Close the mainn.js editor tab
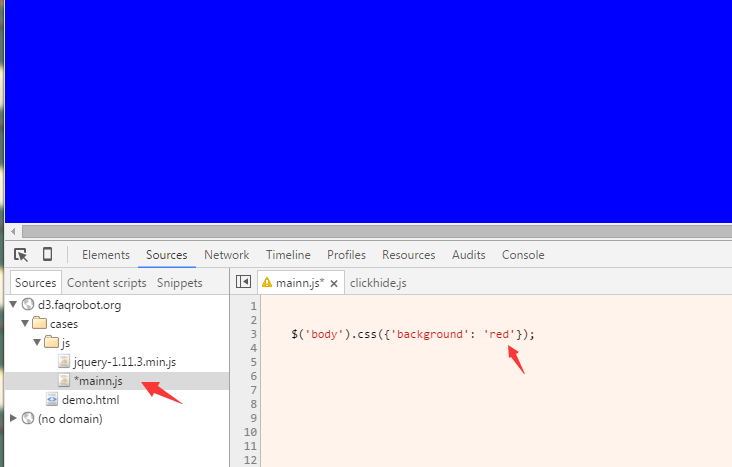Image resolution: width=732 pixels, height=467 pixels. point(334,283)
